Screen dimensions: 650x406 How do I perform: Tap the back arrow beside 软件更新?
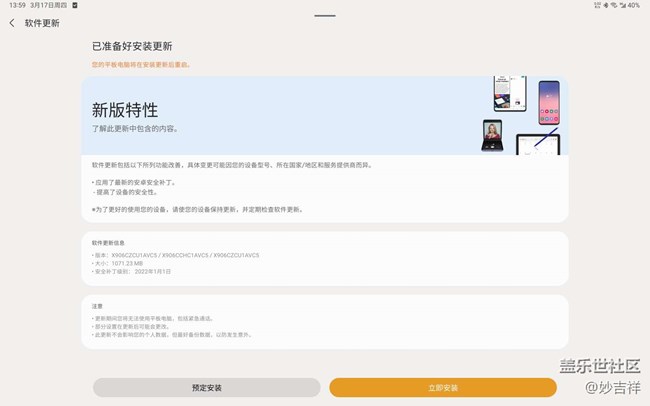click(12, 23)
